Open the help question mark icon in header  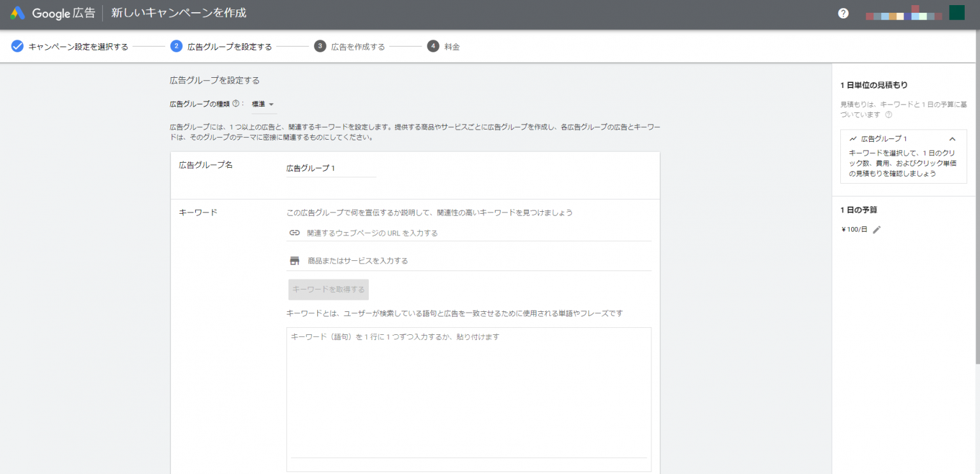coord(843,13)
